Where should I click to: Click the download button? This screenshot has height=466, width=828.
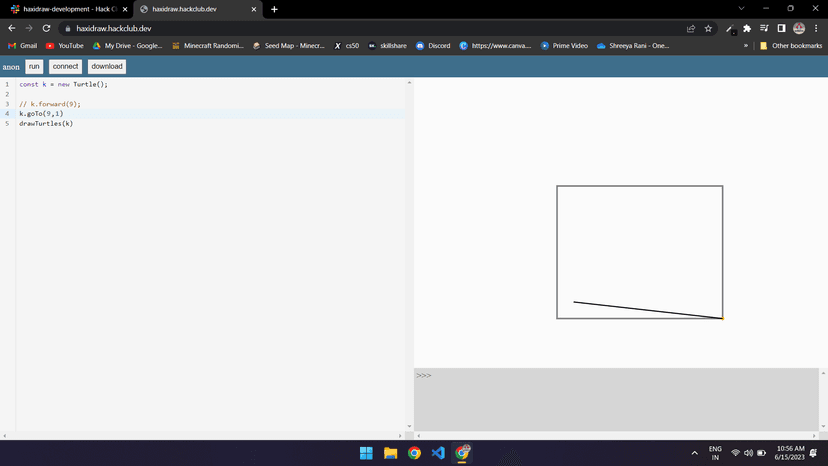tap(107, 67)
